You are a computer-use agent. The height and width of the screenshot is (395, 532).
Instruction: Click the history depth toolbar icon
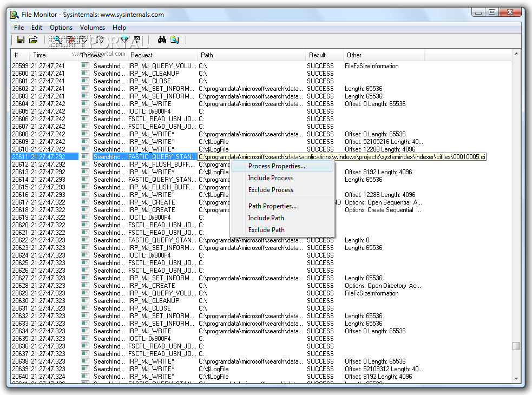pyautogui.click(x=137, y=40)
